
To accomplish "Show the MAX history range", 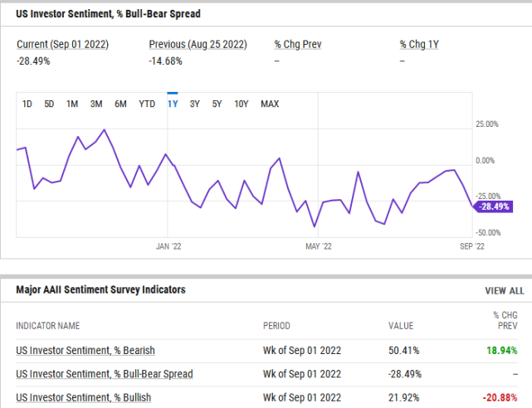I will pyautogui.click(x=270, y=104).
